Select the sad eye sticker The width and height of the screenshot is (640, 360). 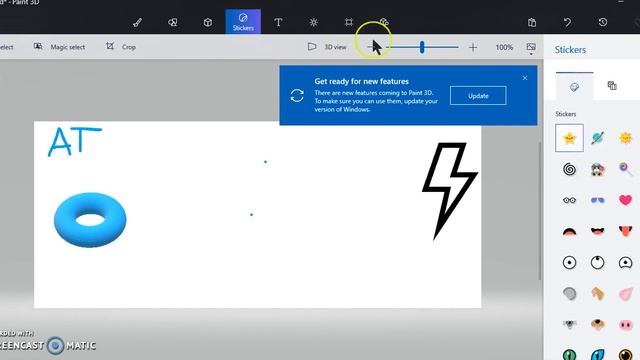pyautogui.click(x=625, y=262)
